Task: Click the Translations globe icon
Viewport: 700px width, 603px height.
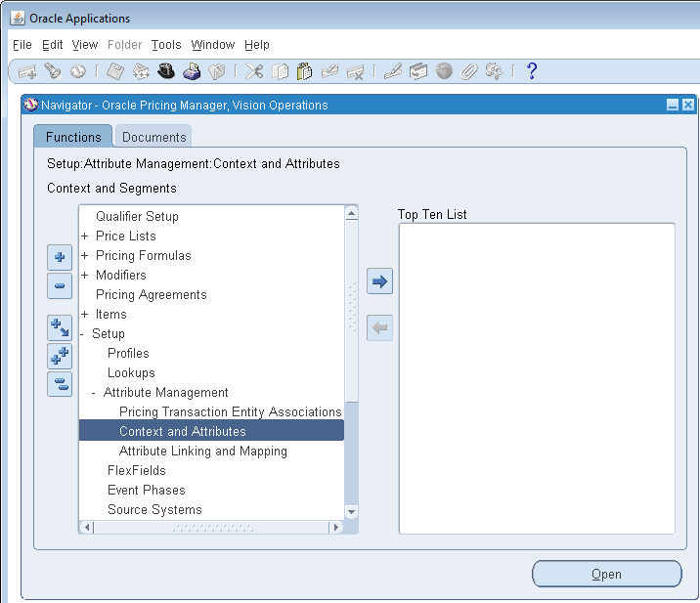Action: pos(444,71)
